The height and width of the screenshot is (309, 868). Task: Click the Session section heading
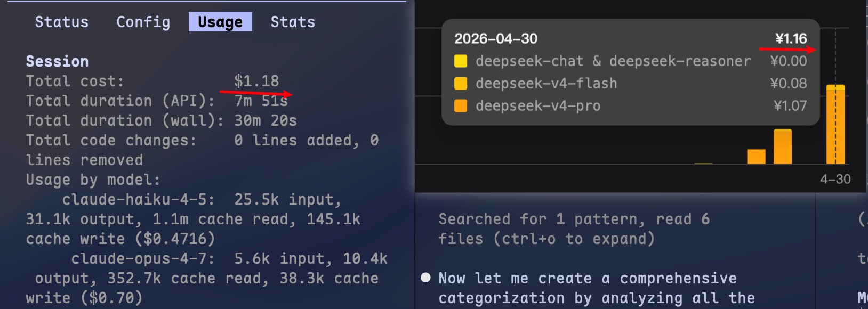coord(58,61)
